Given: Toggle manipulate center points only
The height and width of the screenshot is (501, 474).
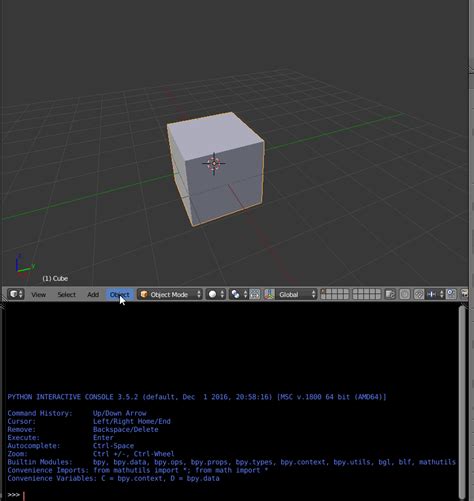Looking at the screenshot, I should pyautogui.click(x=255, y=294).
